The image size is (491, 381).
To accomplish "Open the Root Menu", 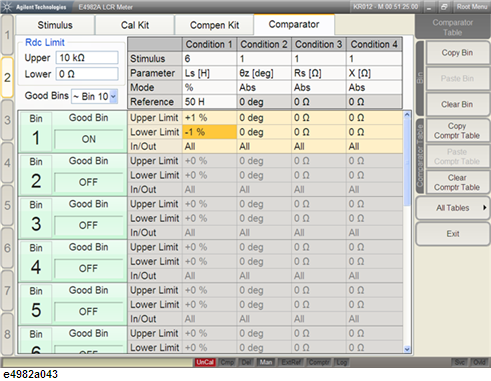I will coord(472,7).
